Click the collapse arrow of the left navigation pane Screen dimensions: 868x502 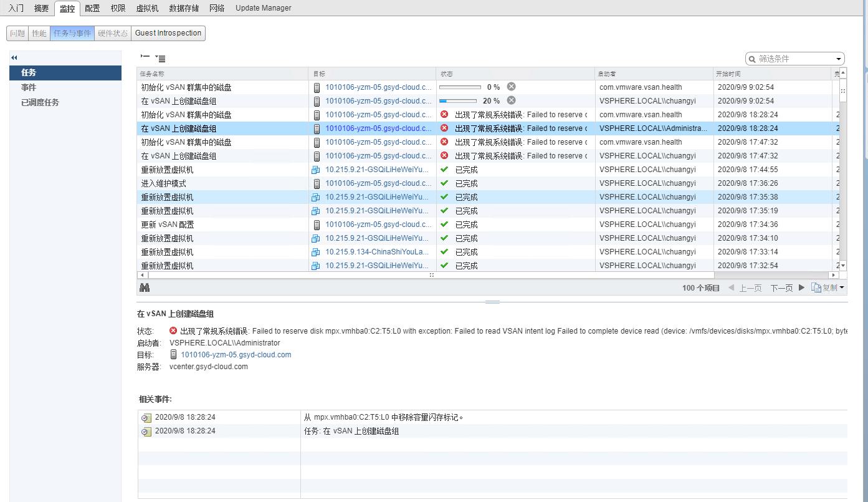point(14,57)
